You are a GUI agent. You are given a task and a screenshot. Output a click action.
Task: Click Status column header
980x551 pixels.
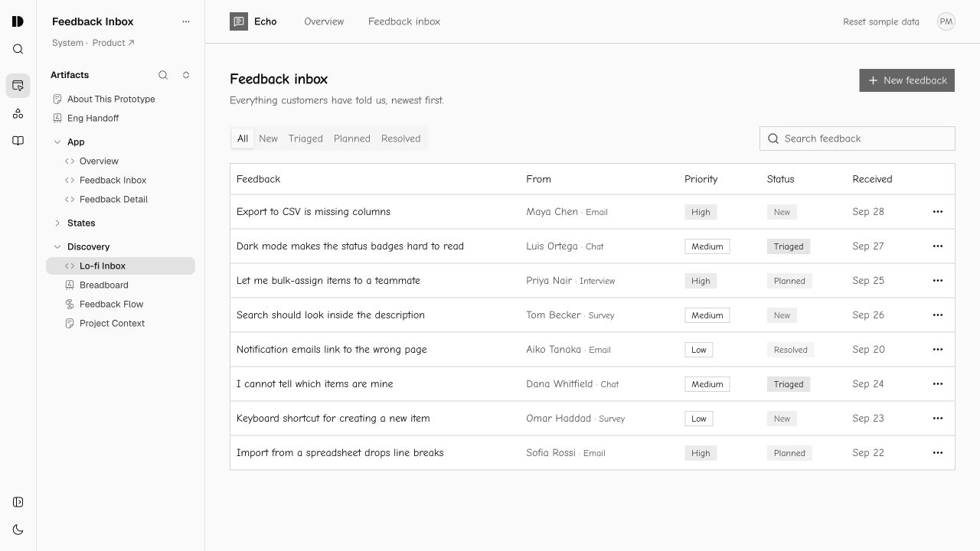tap(781, 179)
